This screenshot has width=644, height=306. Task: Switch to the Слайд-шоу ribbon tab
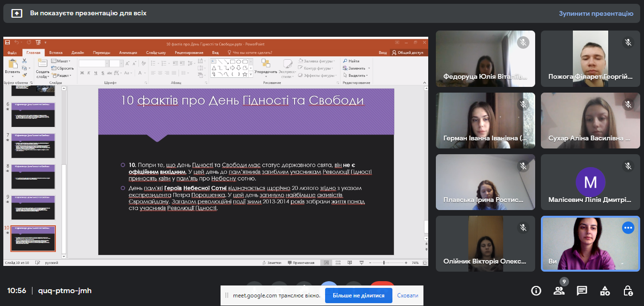coord(155,53)
